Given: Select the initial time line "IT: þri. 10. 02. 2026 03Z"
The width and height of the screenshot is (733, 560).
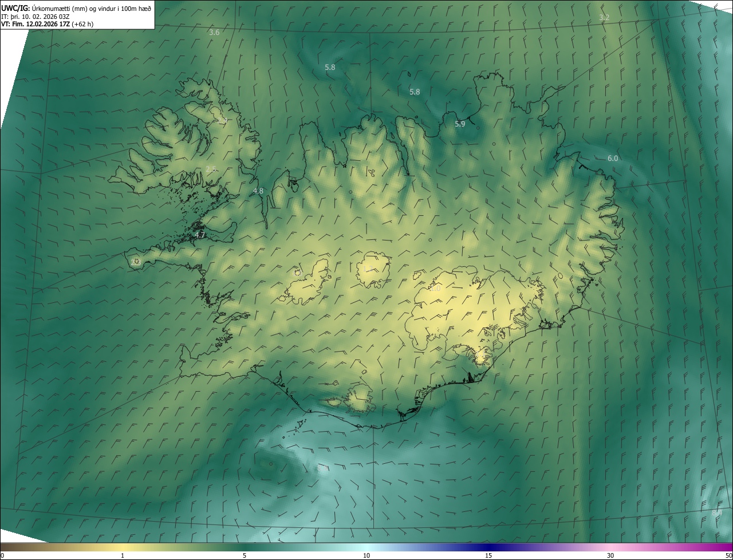Looking at the screenshot, I should pyautogui.click(x=36, y=17).
